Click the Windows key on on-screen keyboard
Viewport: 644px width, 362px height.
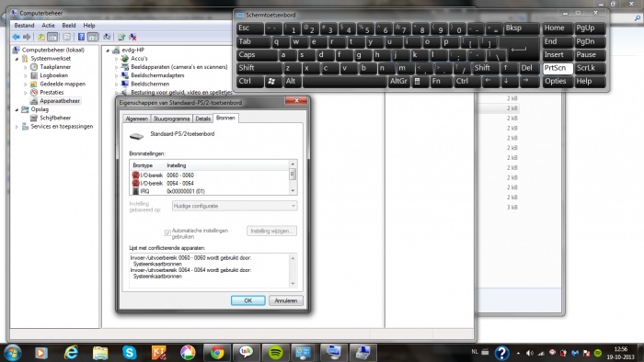pyautogui.click(x=272, y=81)
